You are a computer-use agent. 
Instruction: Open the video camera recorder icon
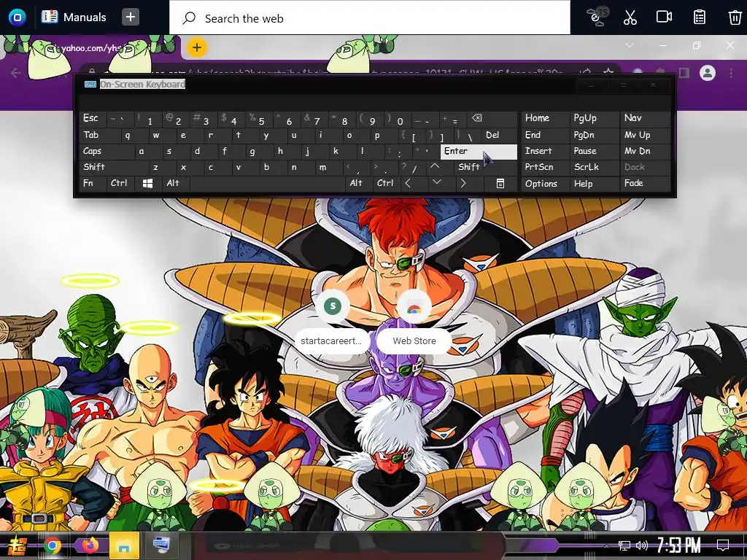tap(664, 17)
